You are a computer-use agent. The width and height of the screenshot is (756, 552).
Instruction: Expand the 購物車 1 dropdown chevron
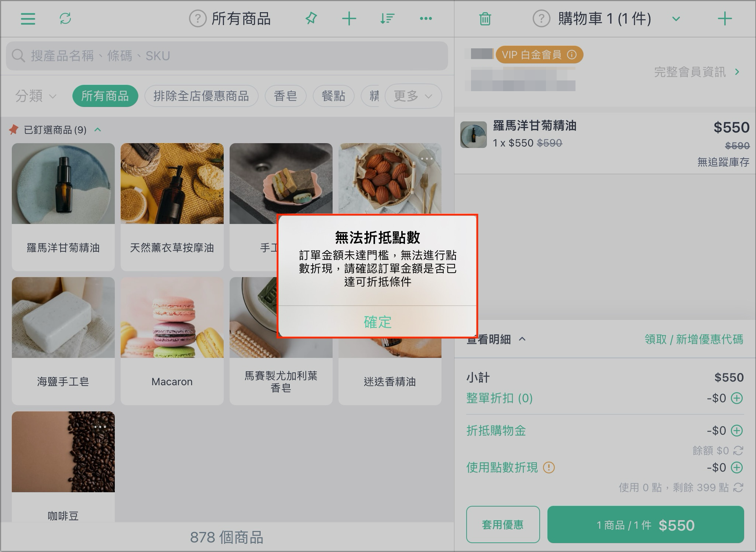[x=676, y=19]
